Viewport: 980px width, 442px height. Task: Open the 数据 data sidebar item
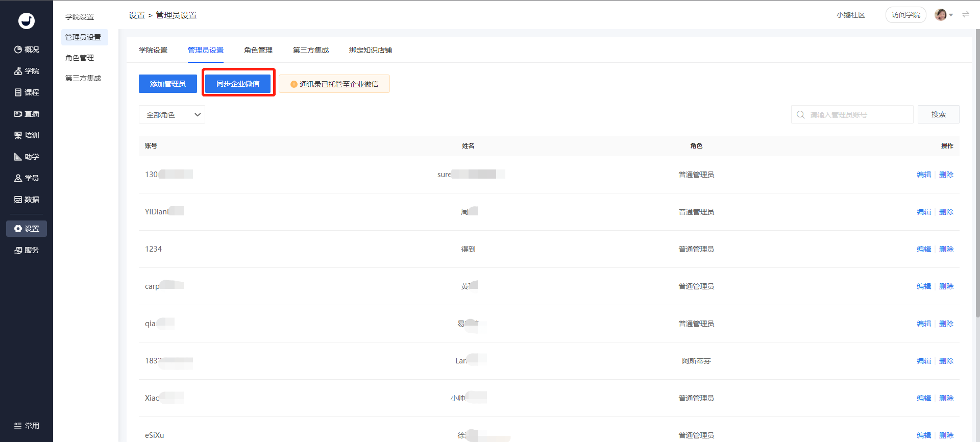(27, 200)
